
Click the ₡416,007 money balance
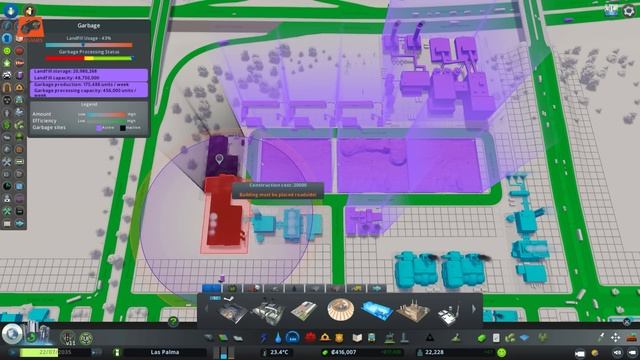tap(343, 352)
